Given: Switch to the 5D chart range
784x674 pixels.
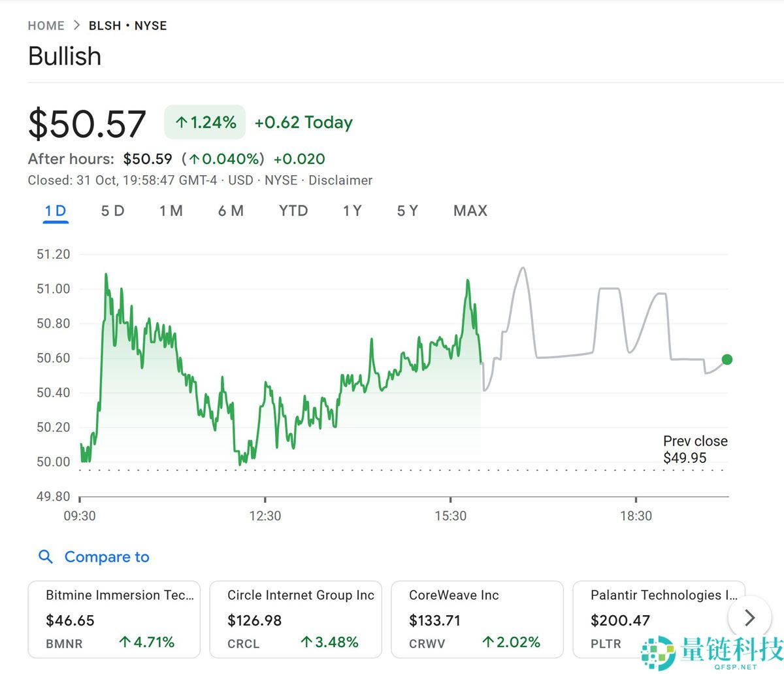Looking at the screenshot, I should pyautogui.click(x=112, y=211).
